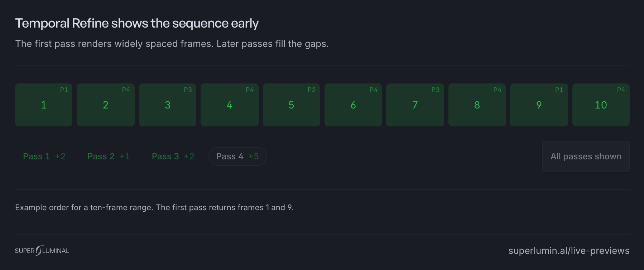The width and height of the screenshot is (644, 270).
Task: Select frame 10 tile
Action: pos(601,105)
